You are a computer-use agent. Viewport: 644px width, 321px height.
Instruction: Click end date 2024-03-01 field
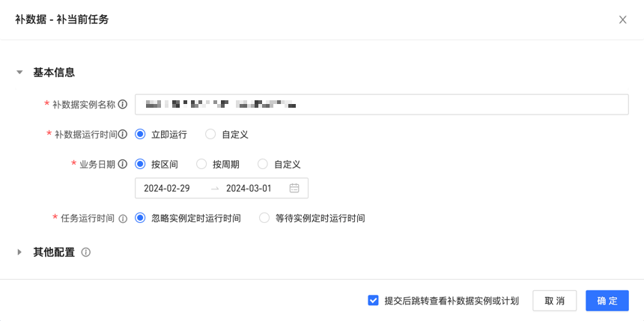249,189
